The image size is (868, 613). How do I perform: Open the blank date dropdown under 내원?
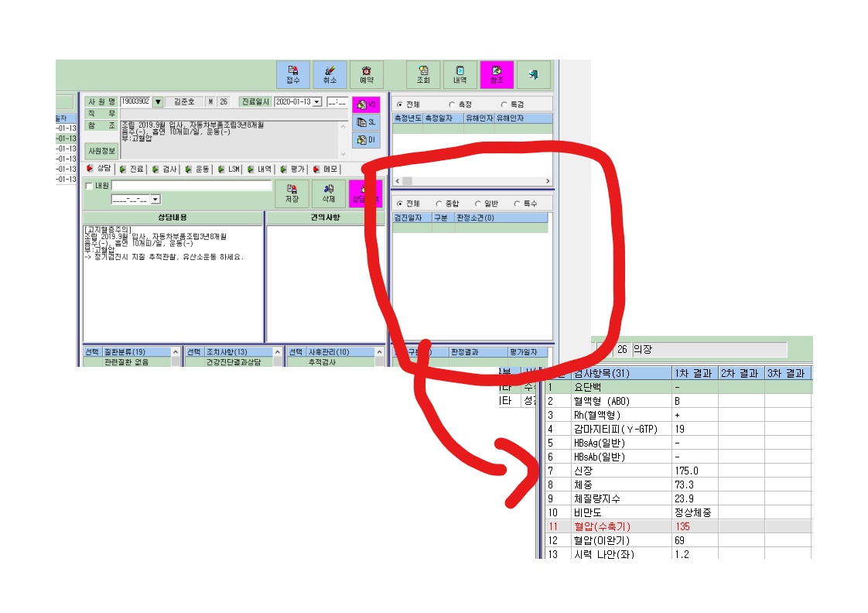pos(155,200)
